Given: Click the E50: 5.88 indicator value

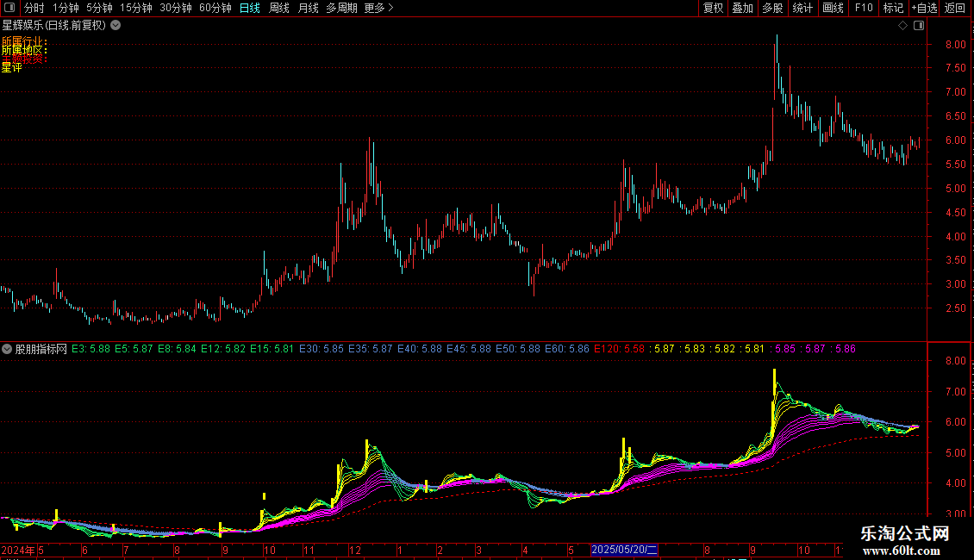Looking at the screenshot, I should point(517,349).
